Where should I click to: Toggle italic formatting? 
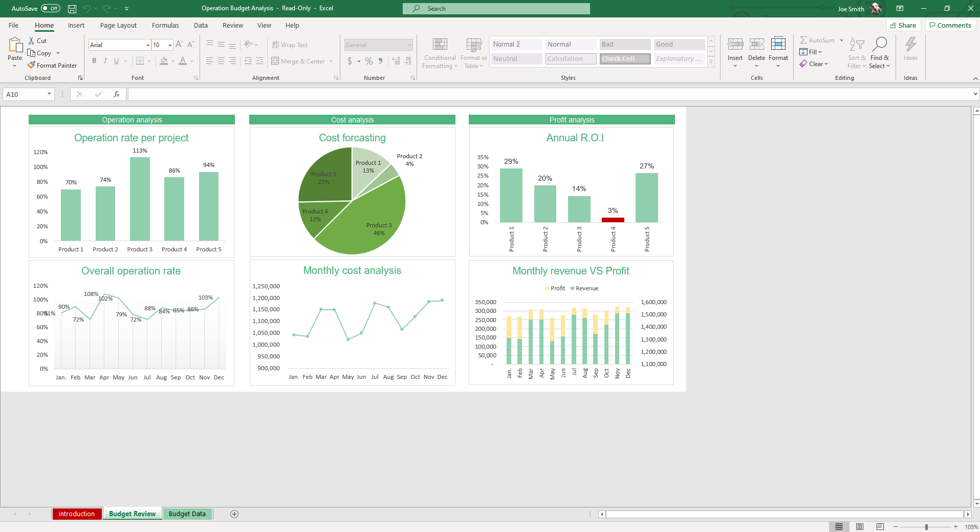coord(105,61)
